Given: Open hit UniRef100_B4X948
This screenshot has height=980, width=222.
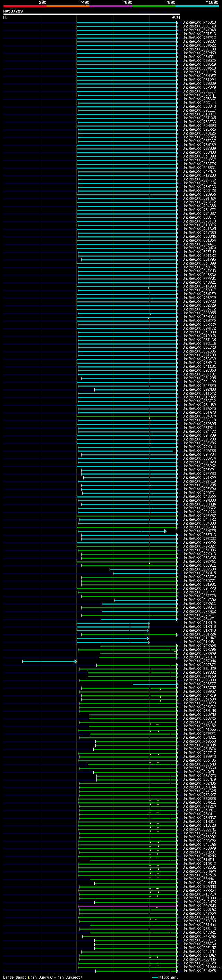Looking at the screenshot, I should [x=199, y=30].
